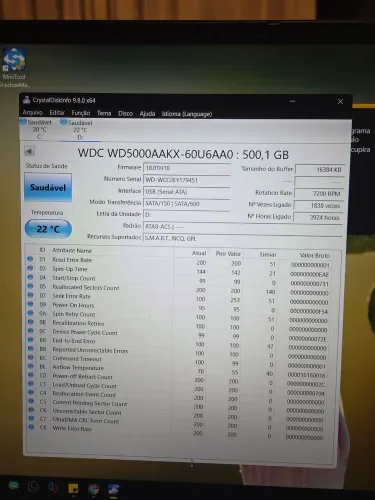Click status icon of Power-off Retract Count row
This screenshot has height=500, width=375.
[x=31, y=375]
